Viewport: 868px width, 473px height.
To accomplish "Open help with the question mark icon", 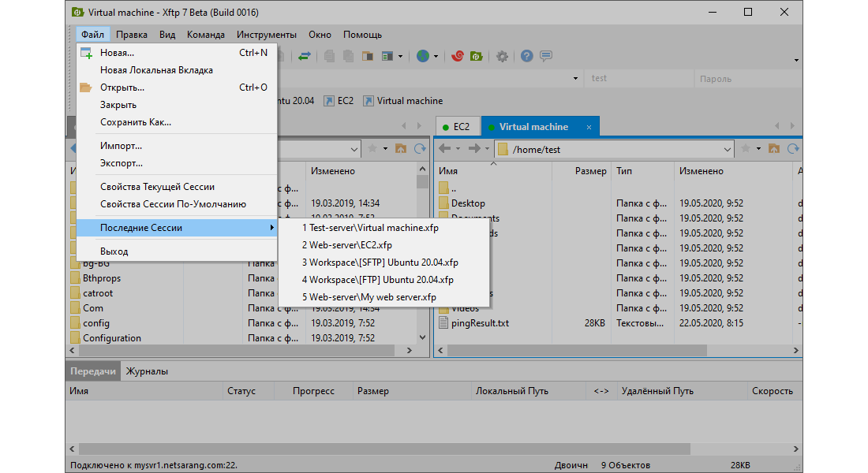I will (526, 56).
